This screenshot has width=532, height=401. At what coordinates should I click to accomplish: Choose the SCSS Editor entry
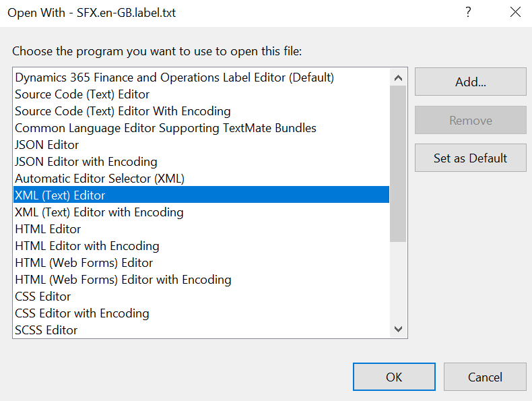[46, 330]
